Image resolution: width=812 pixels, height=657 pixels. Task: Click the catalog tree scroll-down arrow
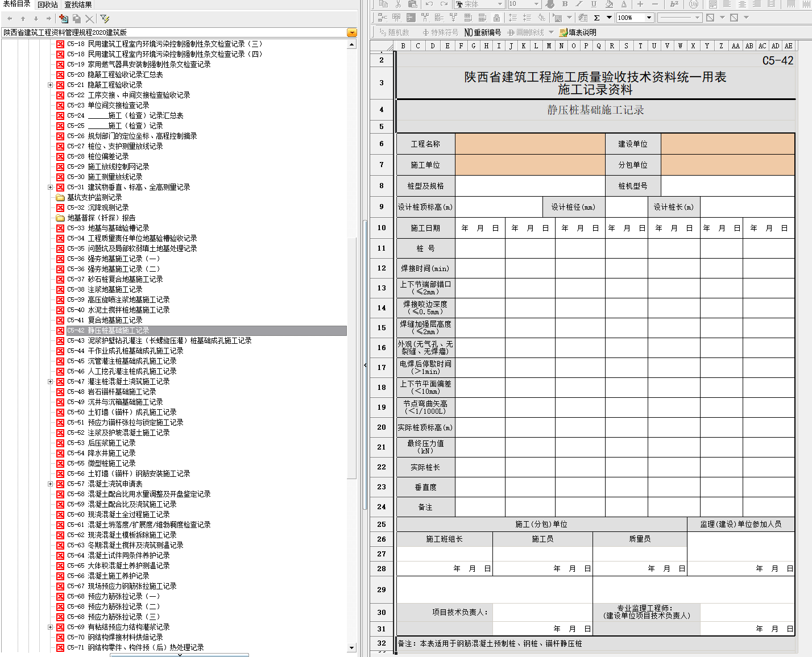pyautogui.click(x=351, y=647)
